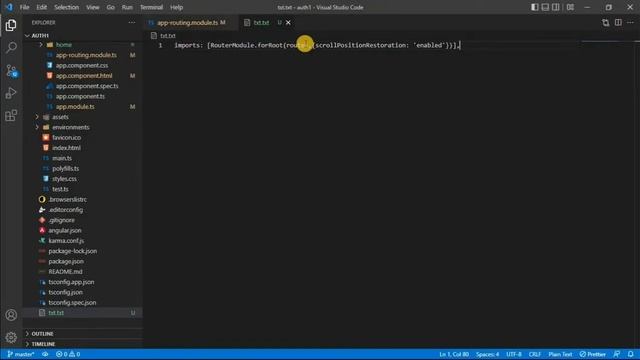The height and width of the screenshot is (360, 640).
Task: Open the Accounts menu icon
Action: click(x=11, y=315)
